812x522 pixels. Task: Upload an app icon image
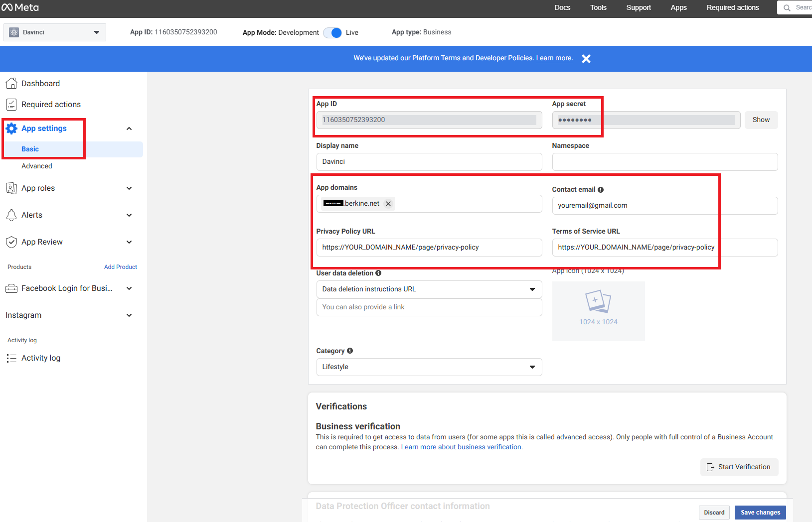pos(598,311)
